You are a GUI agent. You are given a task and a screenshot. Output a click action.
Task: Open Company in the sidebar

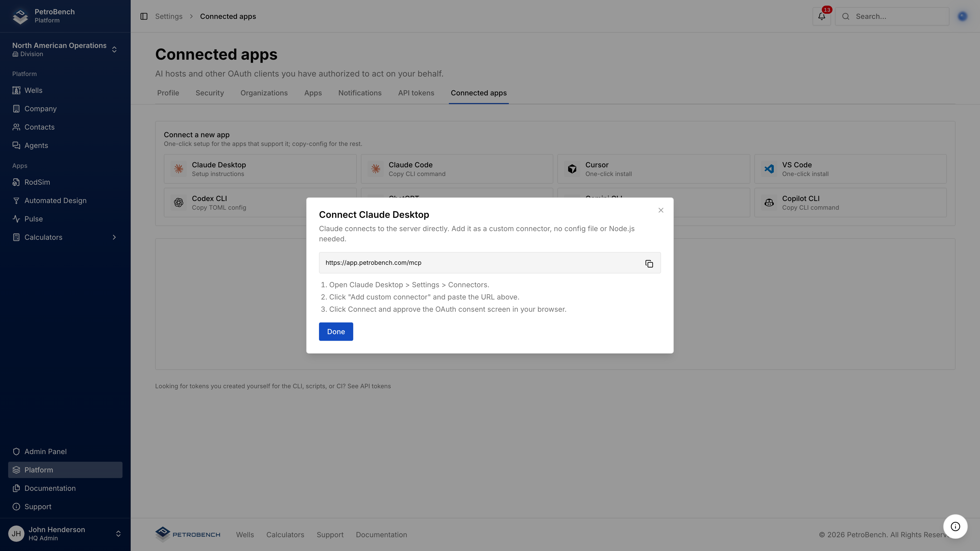65,109
